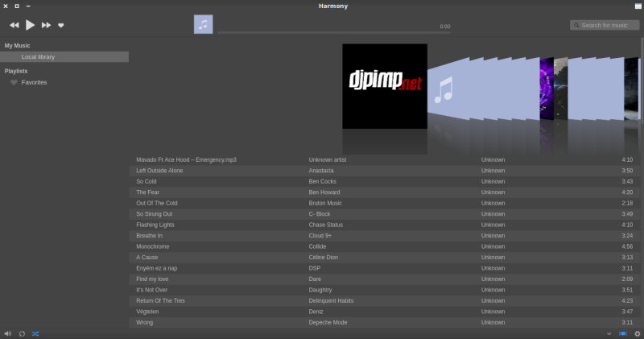Image resolution: width=644 pixels, height=339 pixels.
Task: Favorite the current track with heart icon
Action: (61, 26)
